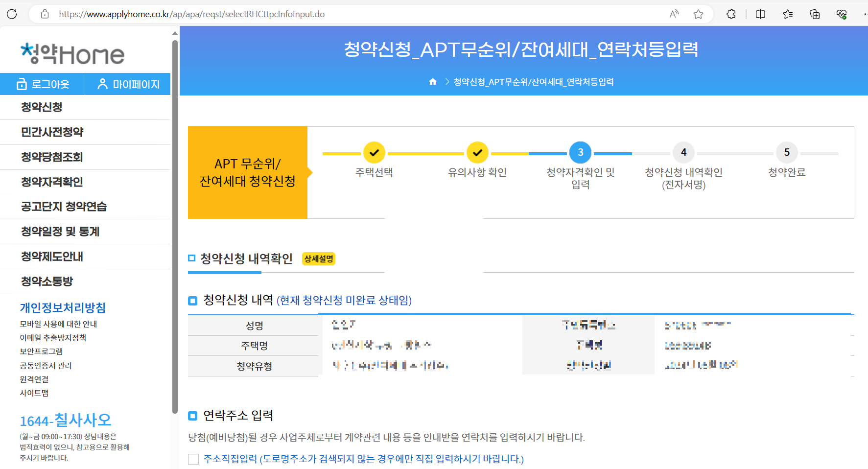Open Browser essentials icon
The width and height of the screenshot is (868, 469).
(843, 14)
